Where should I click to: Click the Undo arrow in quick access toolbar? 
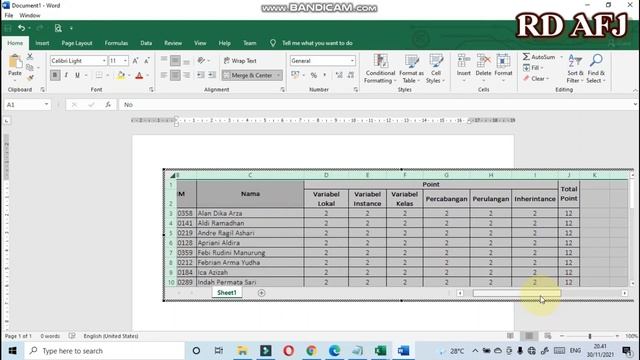pos(21,28)
